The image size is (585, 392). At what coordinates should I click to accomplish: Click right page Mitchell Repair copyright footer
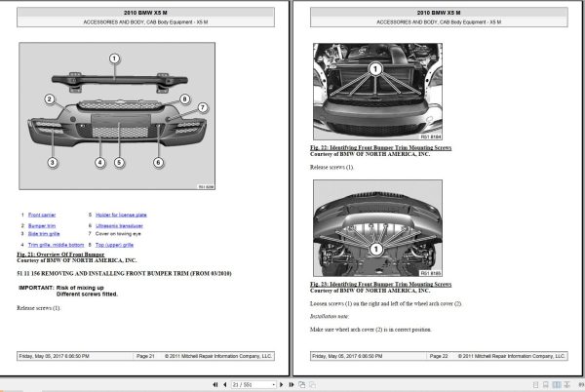pyautogui.click(x=512, y=356)
